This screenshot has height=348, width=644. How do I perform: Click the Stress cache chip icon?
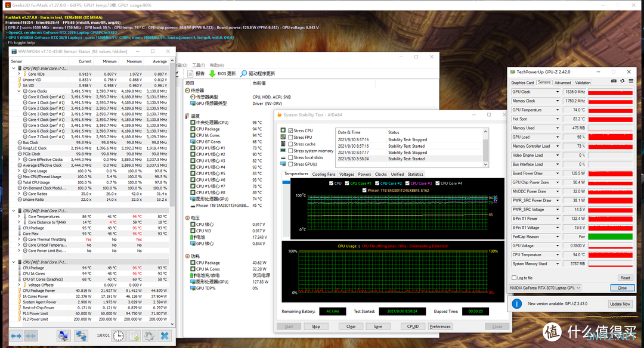tap(283, 144)
